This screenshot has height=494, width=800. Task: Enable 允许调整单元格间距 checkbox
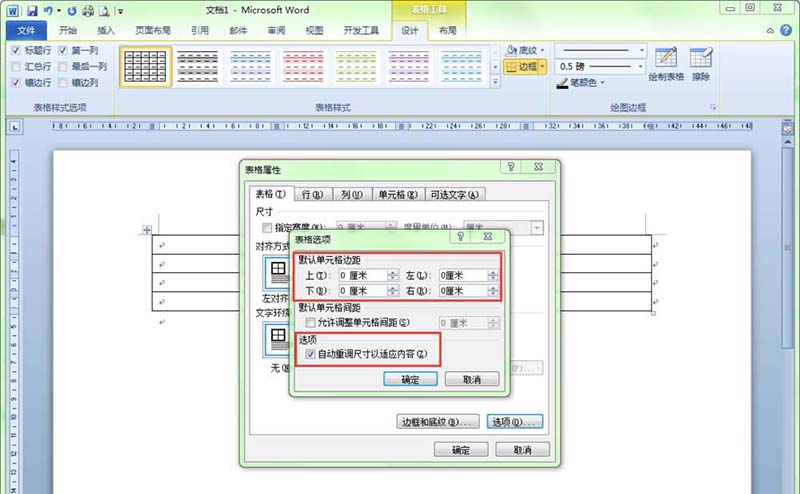coord(310,323)
